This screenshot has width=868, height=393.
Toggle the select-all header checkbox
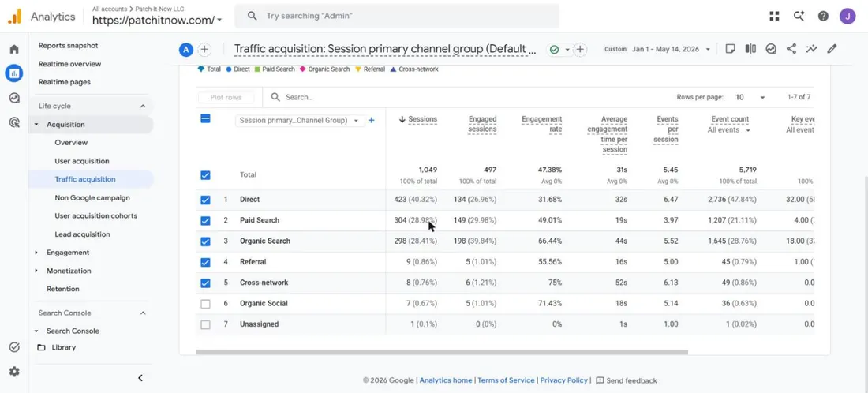click(x=205, y=118)
